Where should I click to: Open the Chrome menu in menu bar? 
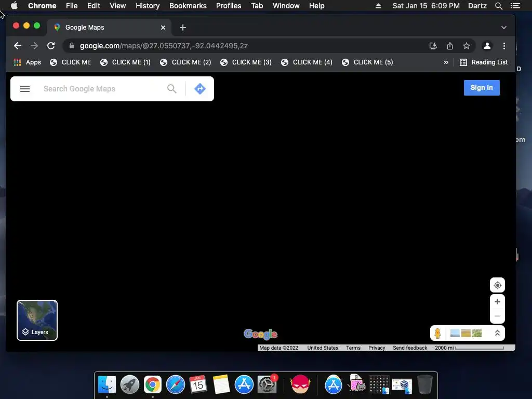coord(42,6)
